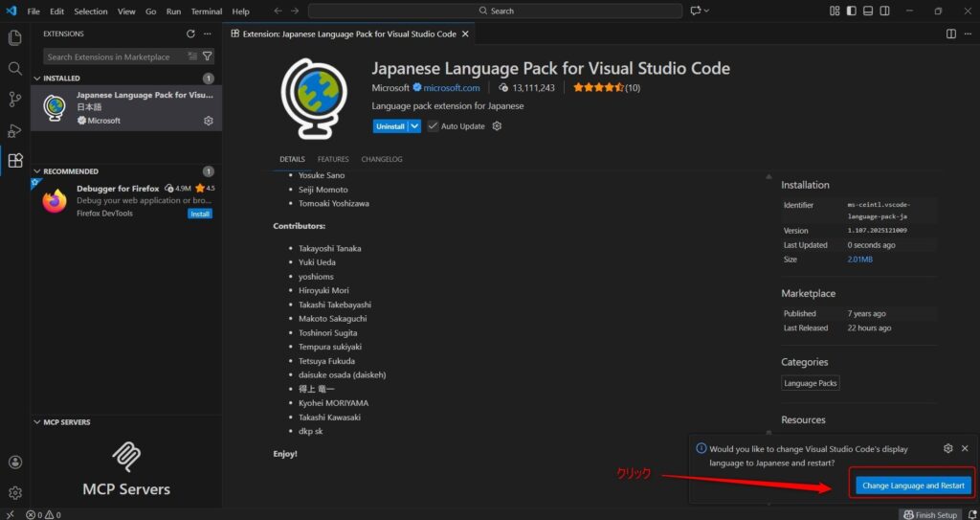Screen dimensions: 980x520
Task: Toggle the primary side bar
Action: [851, 11]
